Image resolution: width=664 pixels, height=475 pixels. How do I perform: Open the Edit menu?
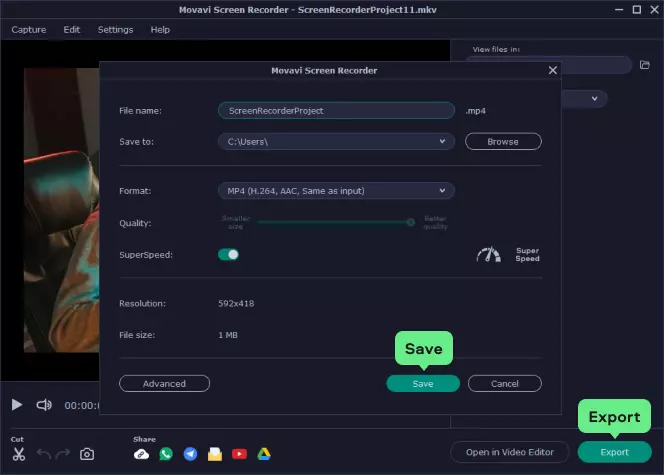72,30
